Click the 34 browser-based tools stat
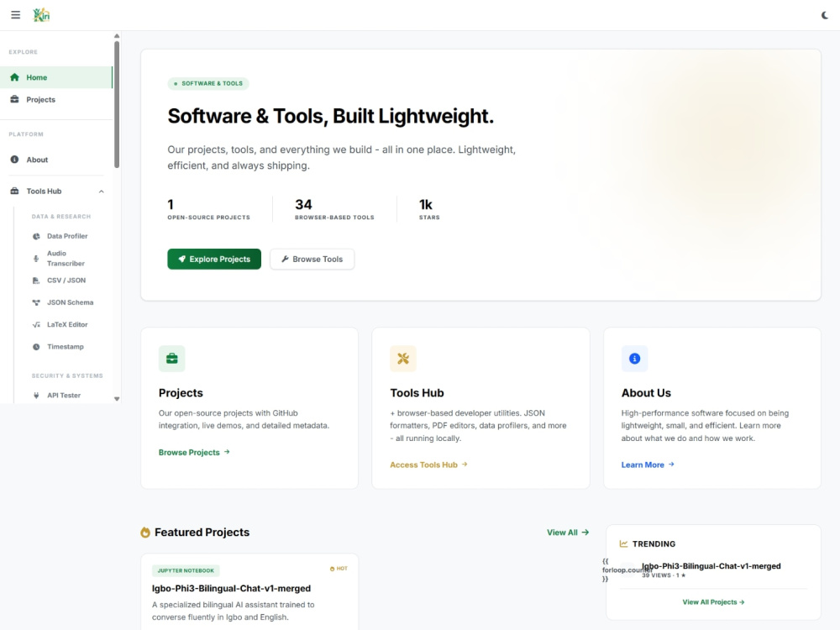The image size is (840, 630). click(334, 209)
